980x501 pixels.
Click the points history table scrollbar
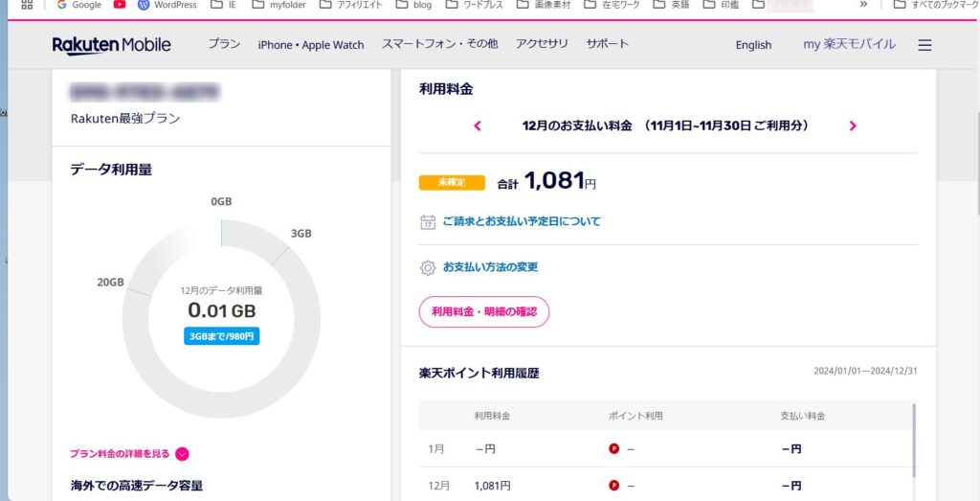coord(914,441)
